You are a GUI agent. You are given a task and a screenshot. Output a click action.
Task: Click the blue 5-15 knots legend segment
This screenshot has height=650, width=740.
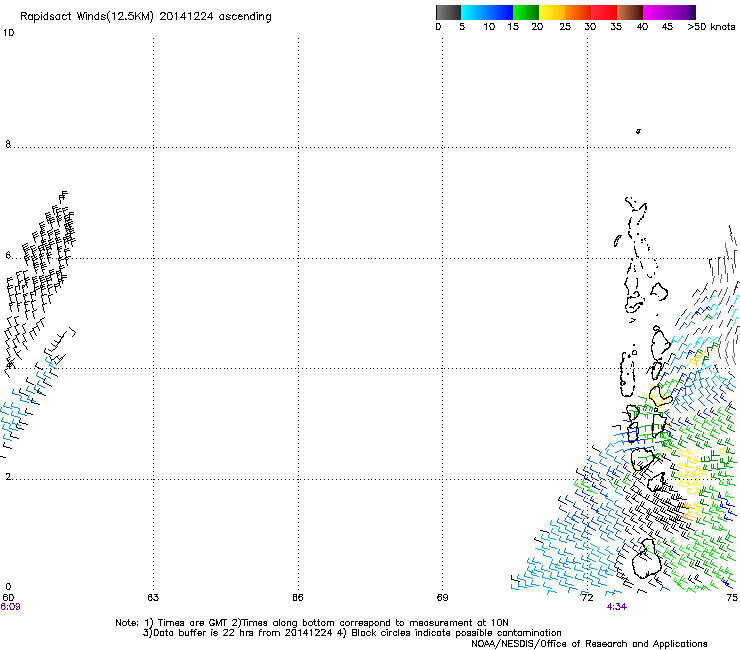[487, 12]
